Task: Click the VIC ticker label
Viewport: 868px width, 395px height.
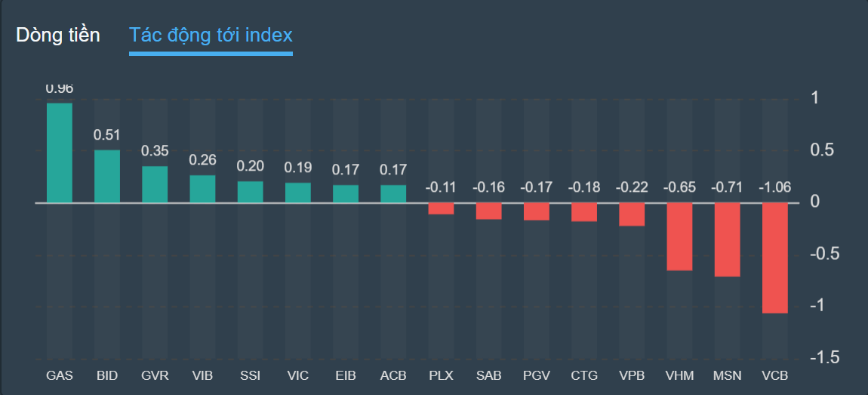Action: pos(297,375)
